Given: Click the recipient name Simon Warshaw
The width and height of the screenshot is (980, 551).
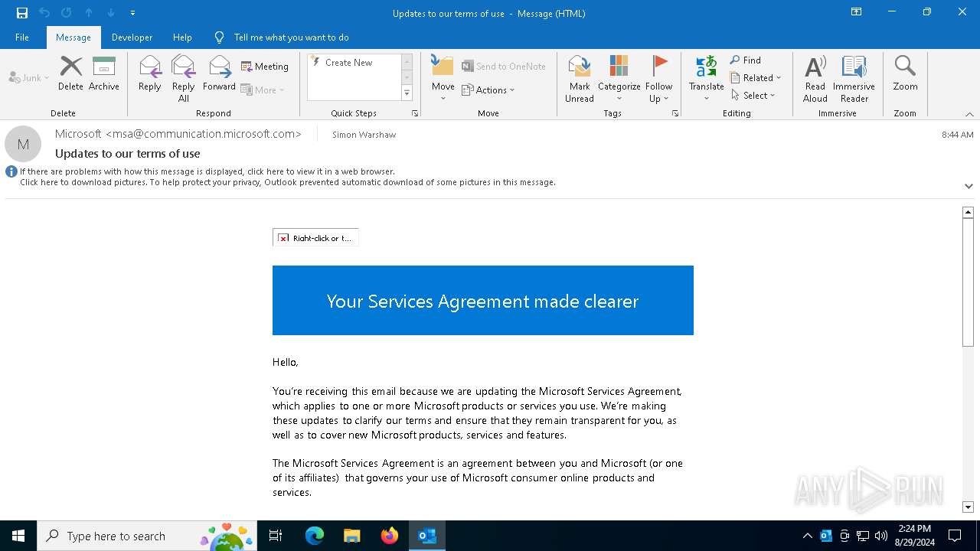Looking at the screenshot, I should point(364,135).
